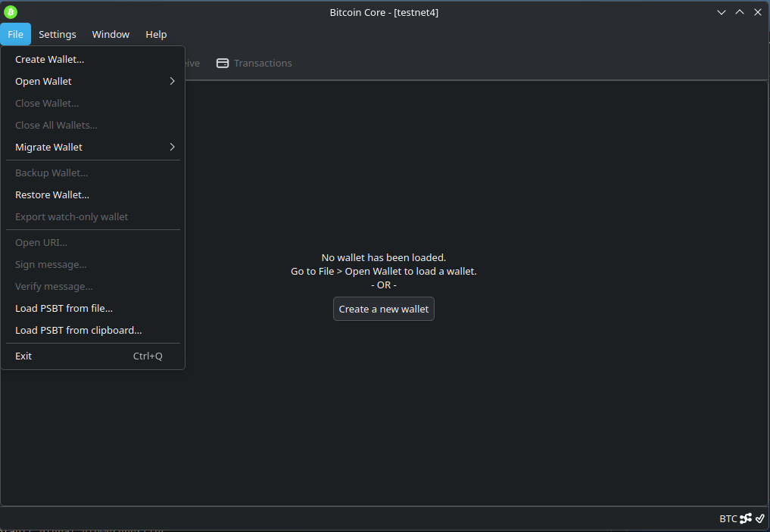The image size is (770, 532).
Task: Select Migrate Wallet menu entry
Action: click(93, 147)
